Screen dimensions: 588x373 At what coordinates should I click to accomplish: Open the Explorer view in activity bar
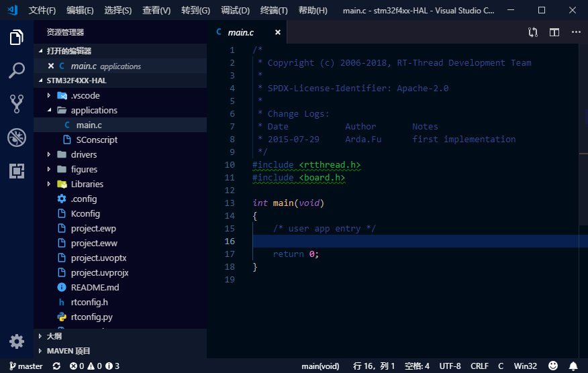pyautogui.click(x=17, y=37)
